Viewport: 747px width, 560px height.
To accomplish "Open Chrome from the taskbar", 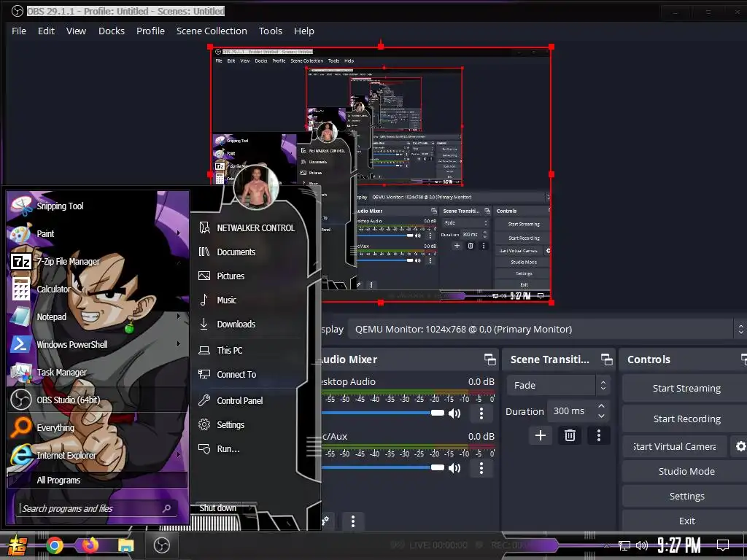I will 55,545.
